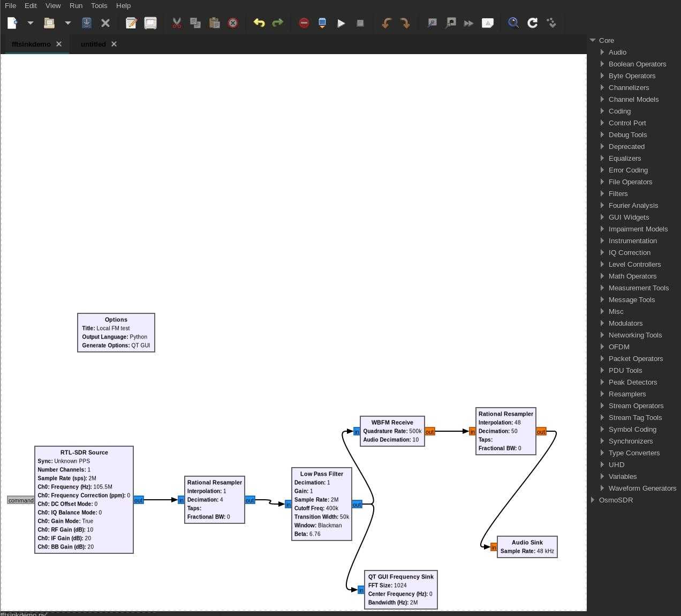Open the dropdown arrow beside the New icon
The height and width of the screenshot is (616, 681).
[31, 23]
